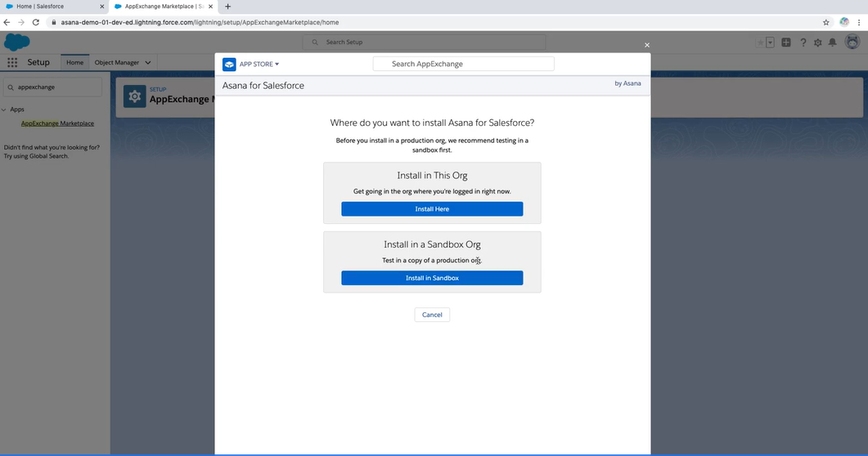Open the Setup gear icon in header
Screen dimensions: 868x456
coord(817,42)
